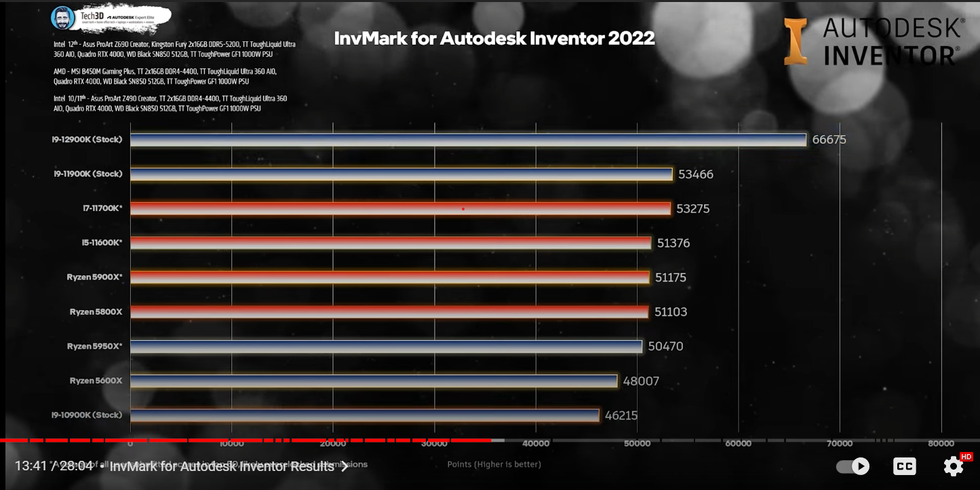Click the score value 51103
Image resolution: width=980 pixels, height=490 pixels.
pyautogui.click(x=671, y=312)
